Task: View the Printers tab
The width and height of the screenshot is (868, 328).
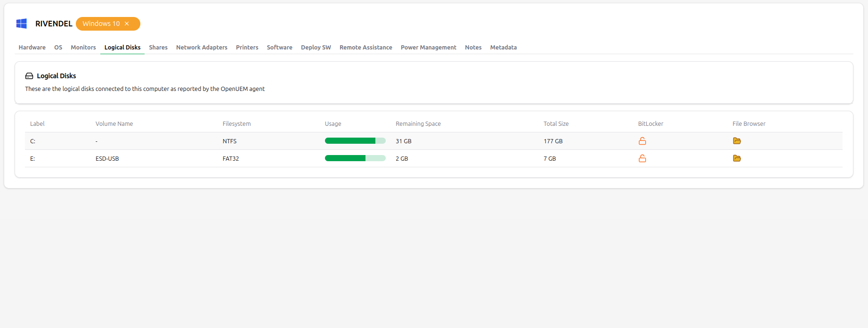Action: click(x=247, y=48)
